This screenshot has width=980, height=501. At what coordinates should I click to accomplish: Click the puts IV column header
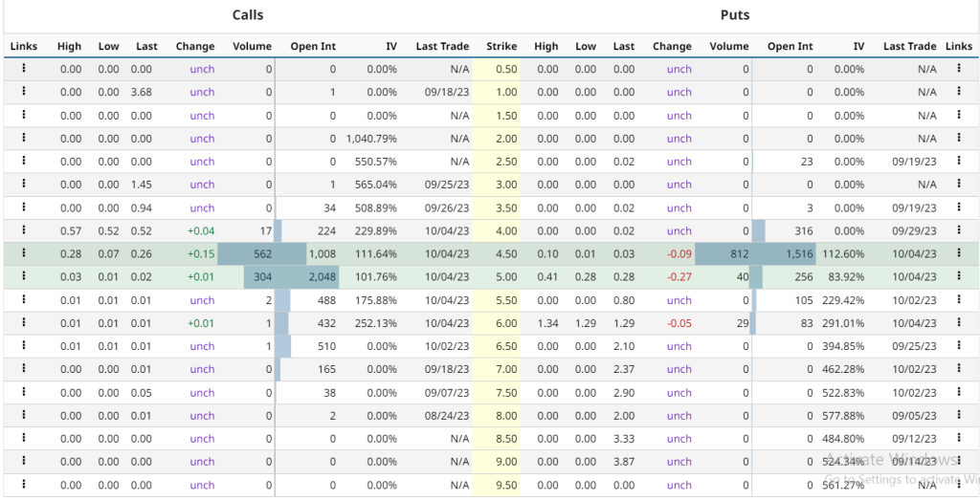pos(857,46)
